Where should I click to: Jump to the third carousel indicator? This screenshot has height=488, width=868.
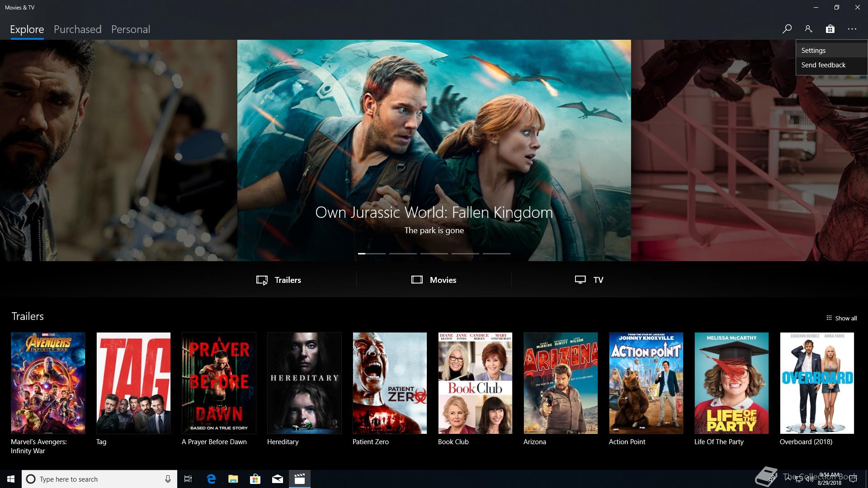[434, 253]
